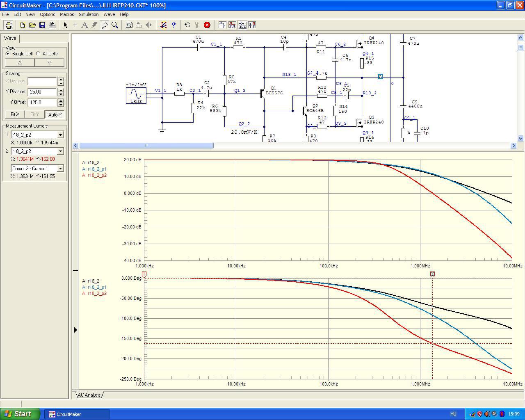Screen dimensions: 525x420
Task: Select the Zoom magnifier tool
Action: [115, 25]
